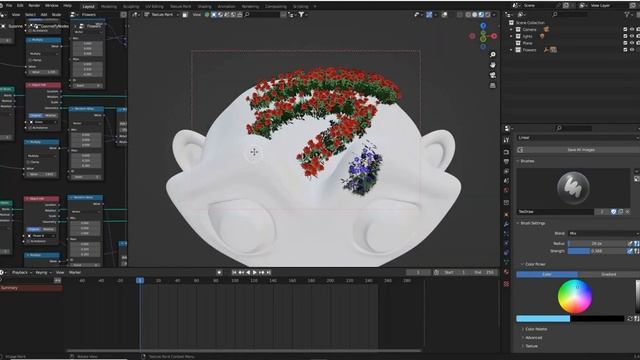Open the Output properties tab icon

pos(507,162)
